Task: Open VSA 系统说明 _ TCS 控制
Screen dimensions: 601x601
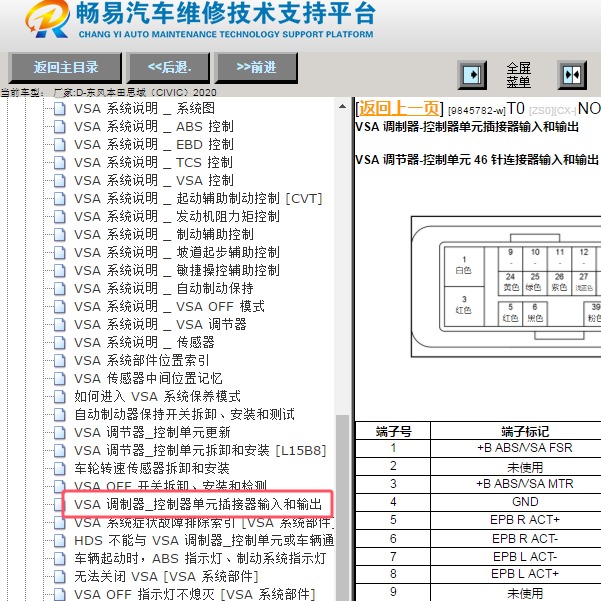Action: pos(153,163)
